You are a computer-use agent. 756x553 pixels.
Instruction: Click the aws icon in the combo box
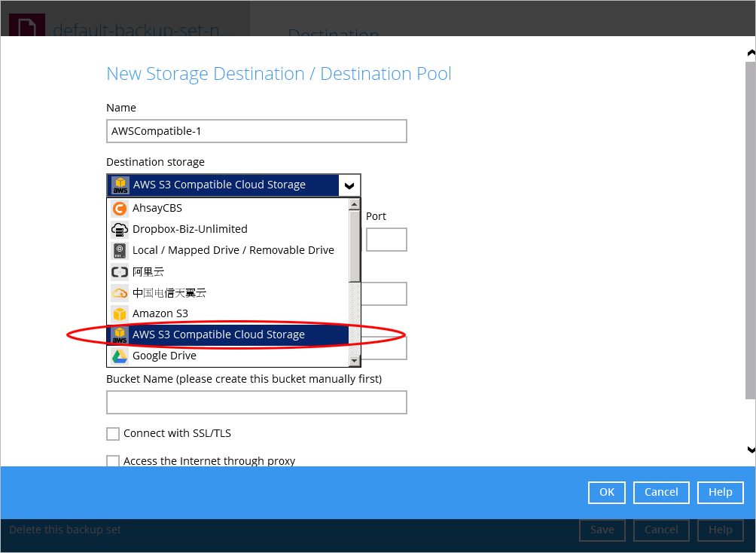[x=120, y=185]
